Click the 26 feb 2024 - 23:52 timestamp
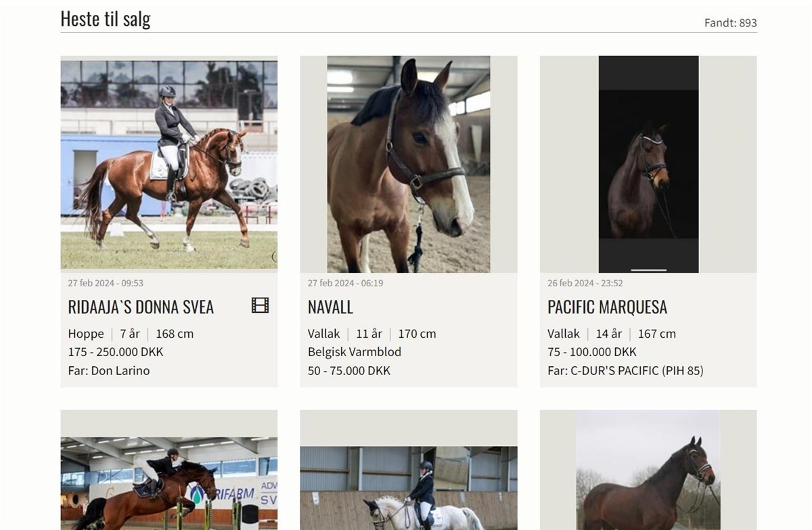This screenshot has height=530, width=812. coord(585,283)
